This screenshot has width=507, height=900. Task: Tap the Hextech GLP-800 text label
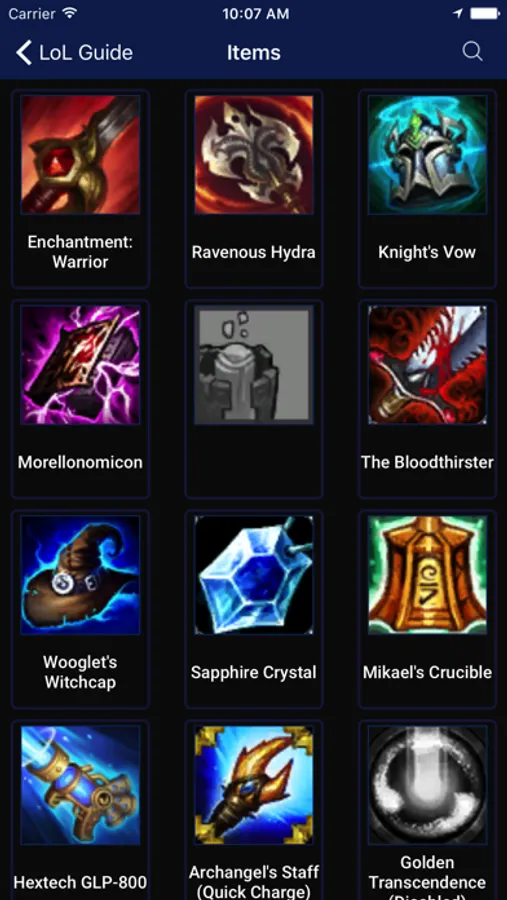(x=80, y=882)
